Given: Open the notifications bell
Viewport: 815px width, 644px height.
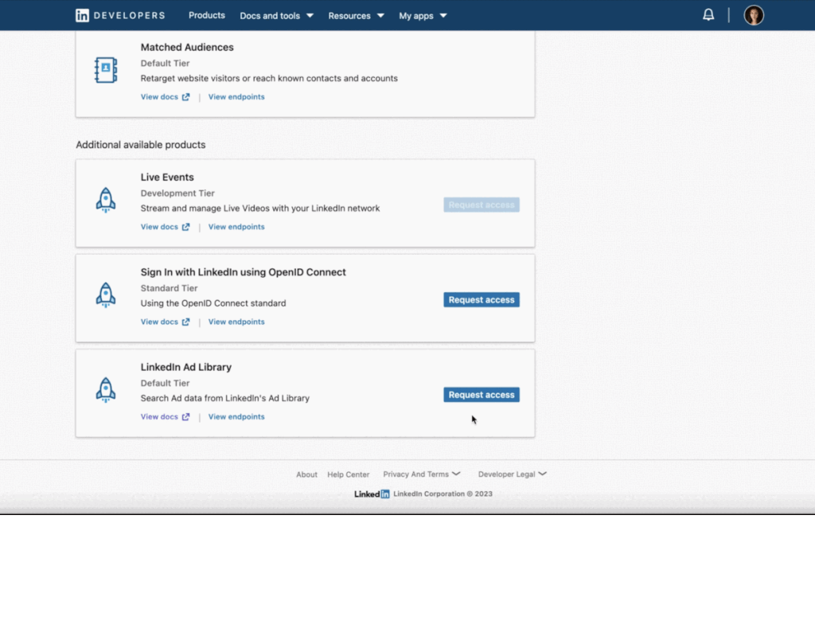Looking at the screenshot, I should 708,15.
